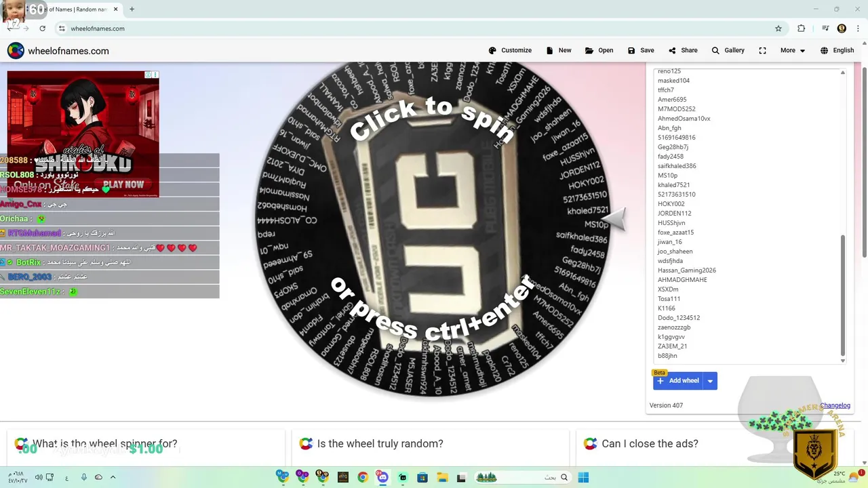Open the Changelog link
The width and height of the screenshot is (868, 488).
(835, 405)
